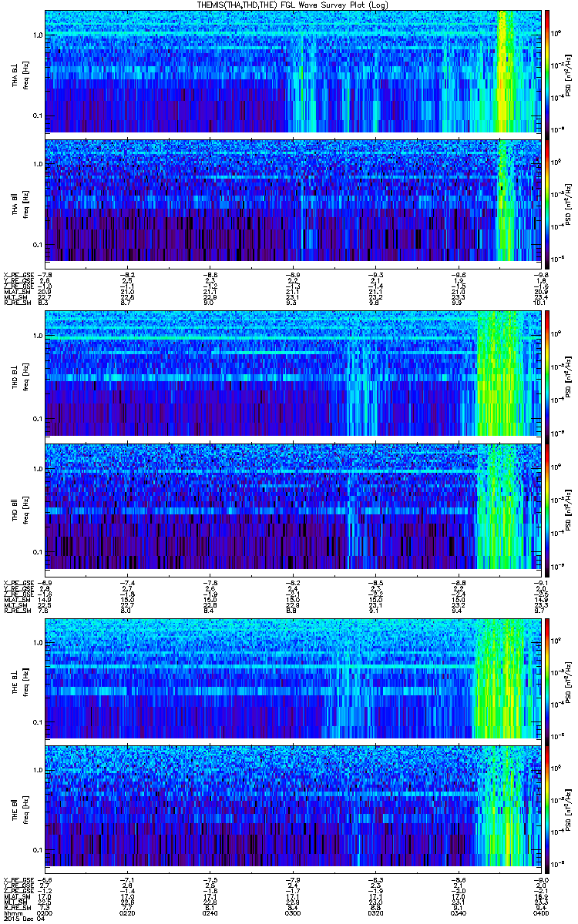This screenshot has height=924, width=578.
Task: Click the "-6.6" X_RE_GSE value under the THE panel
Action: pos(46,880)
